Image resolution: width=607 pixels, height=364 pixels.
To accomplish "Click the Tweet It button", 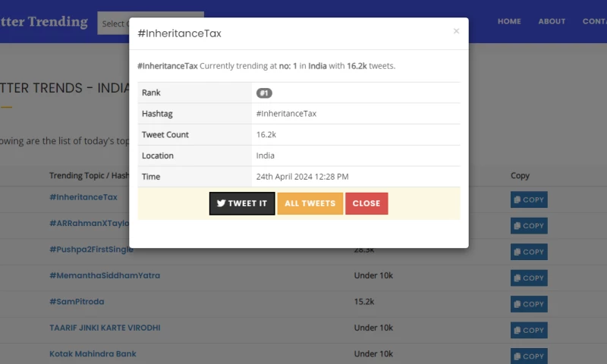I will click(x=242, y=203).
